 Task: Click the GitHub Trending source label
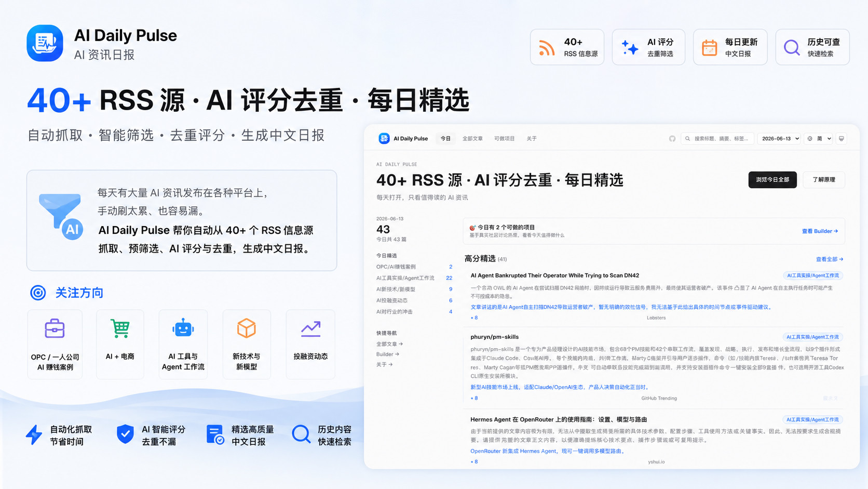click(659, 398)
